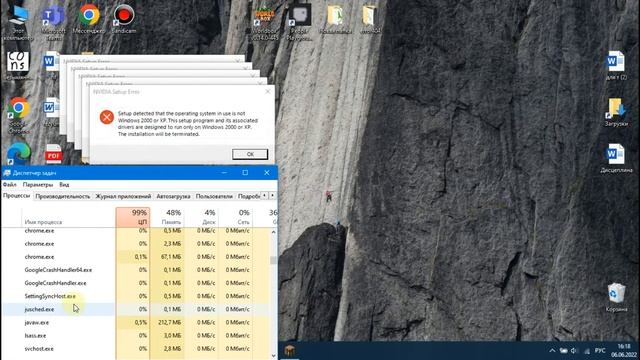640x360 pixels.
Task: Click the process list scrollbar thumb
Action: point(273,260)
